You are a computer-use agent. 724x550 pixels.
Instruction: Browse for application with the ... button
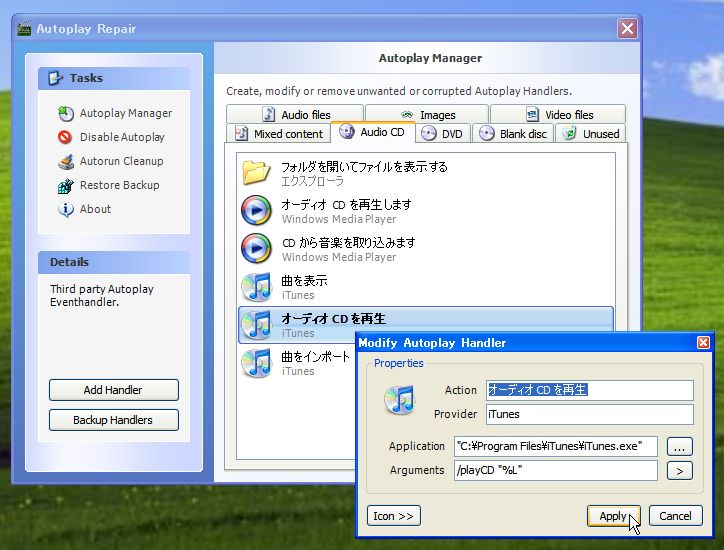coord(680,447)
